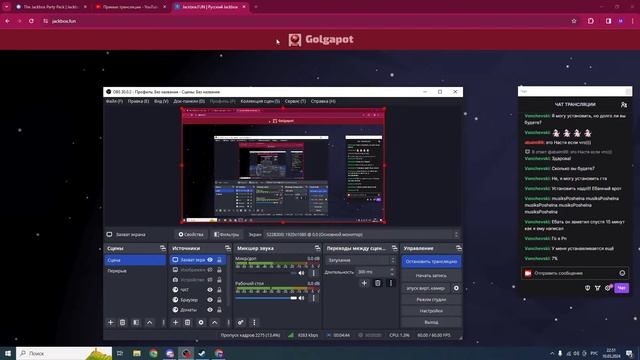
Task: Adjust the Рабочий стол volume slider
Action: pyautogui.click(x=266, y=298)
